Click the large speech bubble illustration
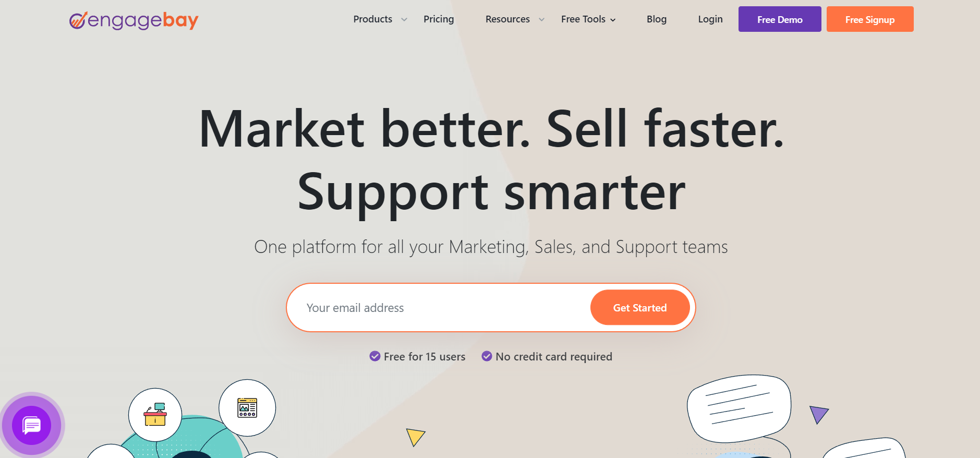Viewport: 980px width, 458px height. coord(739,408)
